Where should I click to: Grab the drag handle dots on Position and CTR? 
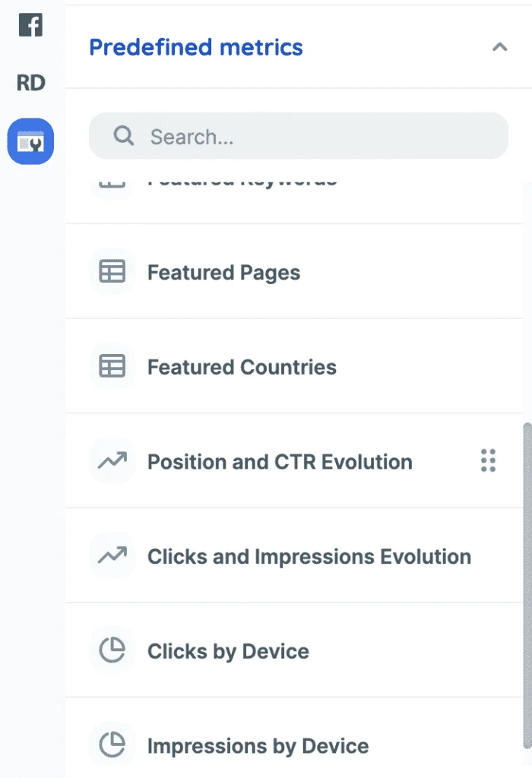click(x=489, y=461)
